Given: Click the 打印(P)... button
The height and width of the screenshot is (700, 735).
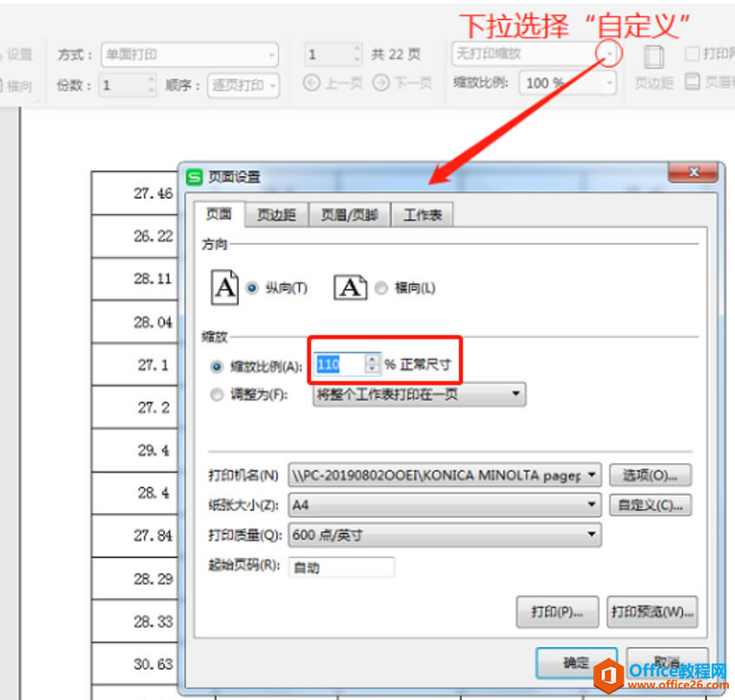Looking at the screenshot, I should 557,611.
